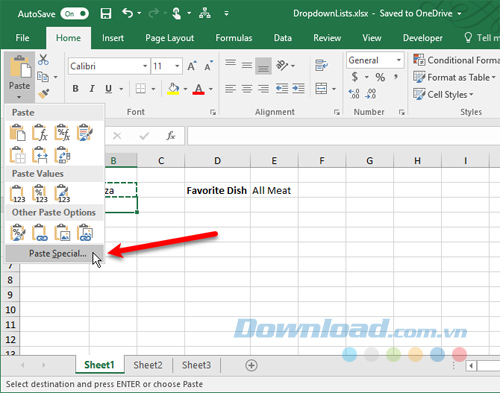Choose Paste Link option icon
This screenshot has height=393, width=500.
coord(40,233)
